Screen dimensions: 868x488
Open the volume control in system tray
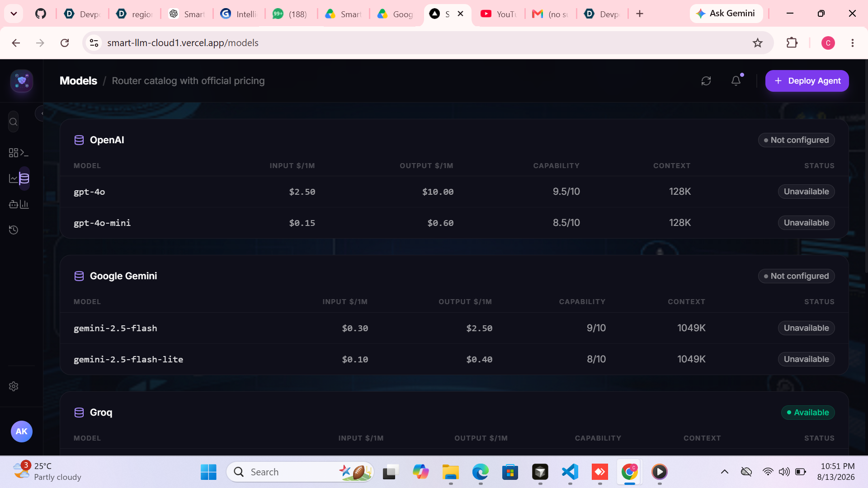(x=784, y=472)
